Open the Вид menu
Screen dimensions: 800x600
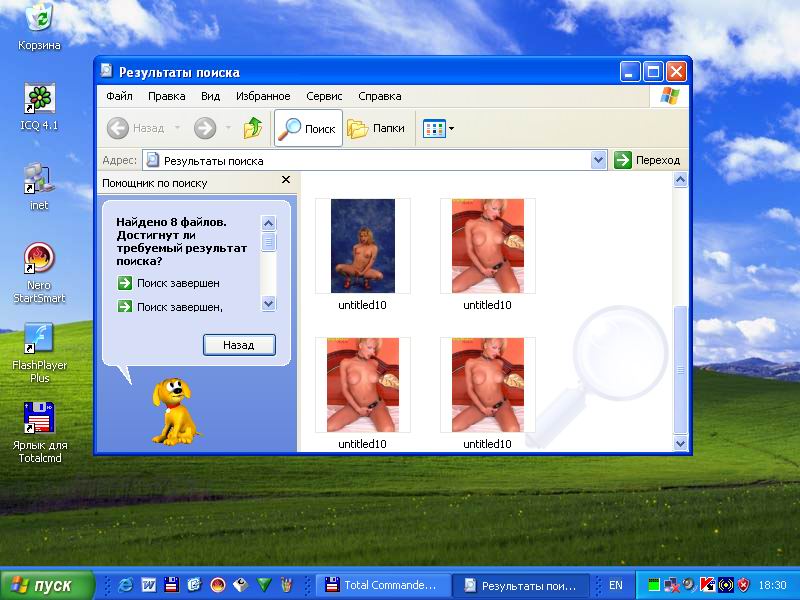click(210, 96)
